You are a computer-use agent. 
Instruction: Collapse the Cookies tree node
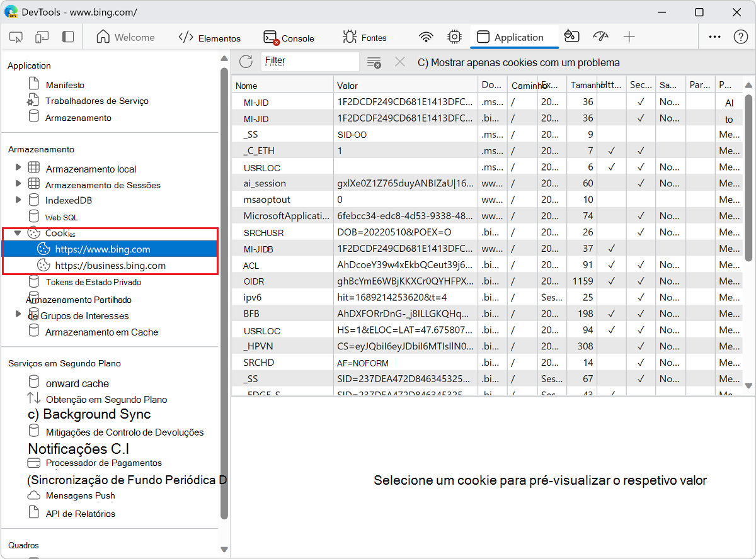(18, 233)
